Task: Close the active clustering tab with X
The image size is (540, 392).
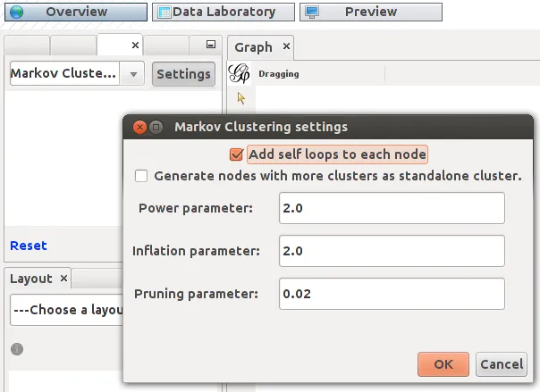Action: tap(135, 45)
